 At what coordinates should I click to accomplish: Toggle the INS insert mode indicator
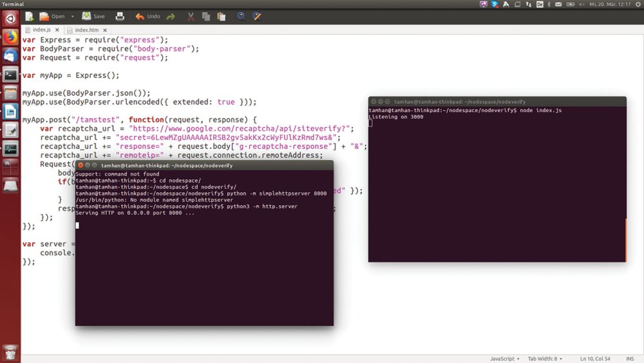pos(630,358)
